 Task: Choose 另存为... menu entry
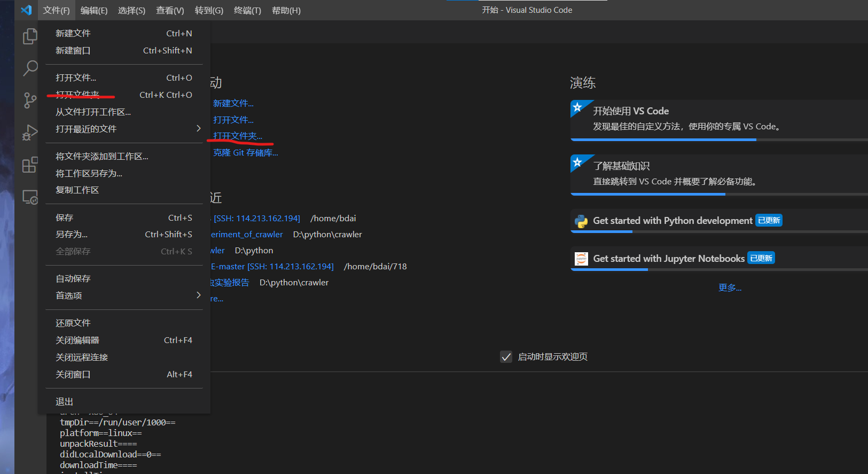(124, 234)
